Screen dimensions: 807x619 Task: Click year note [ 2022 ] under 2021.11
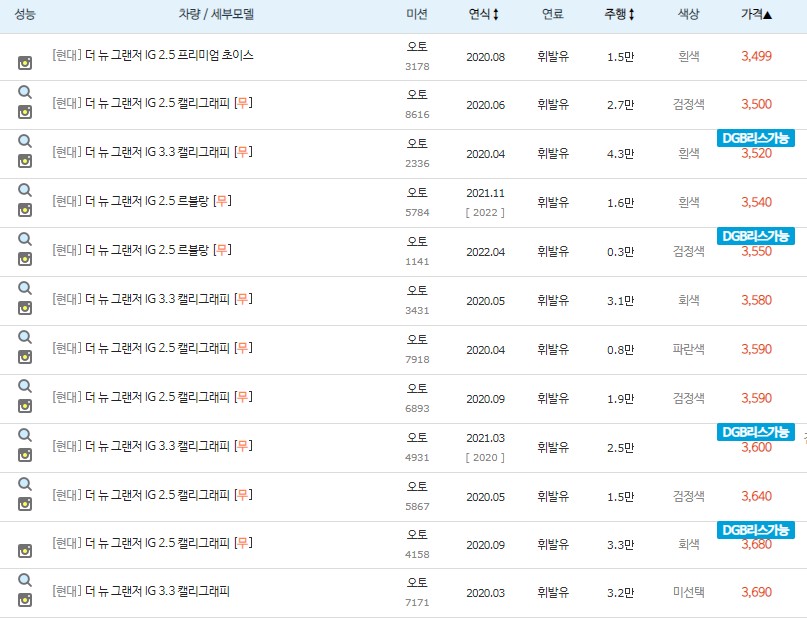pos(485,213)
